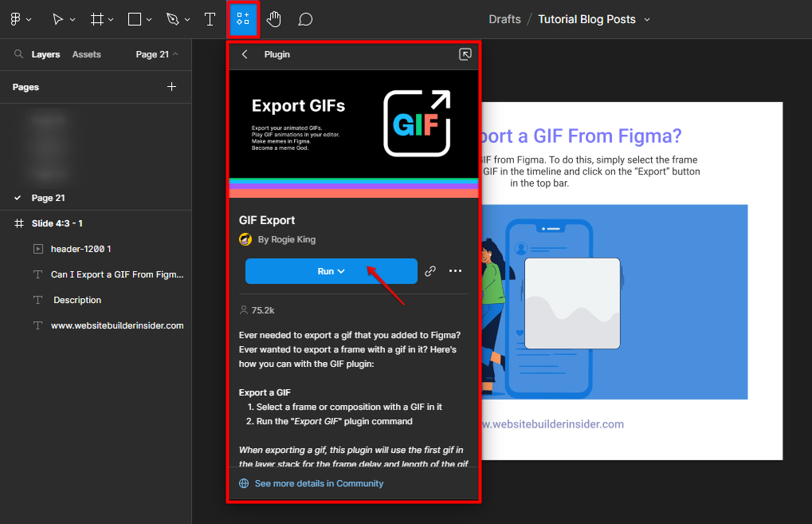Open the plugin's more options ellipsis menu
The height and width of the screenshot is (524, 812).
[x=455, y=271]
